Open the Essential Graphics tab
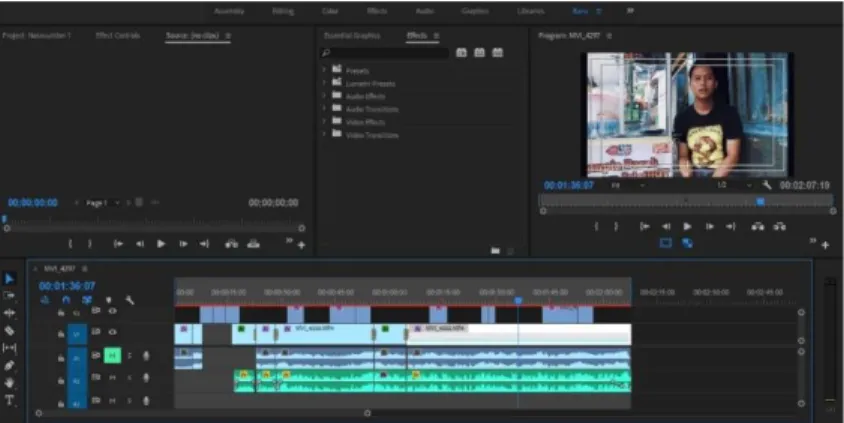Image resolution: width=844 pixels, height=423 pixels. pos(352,36)
